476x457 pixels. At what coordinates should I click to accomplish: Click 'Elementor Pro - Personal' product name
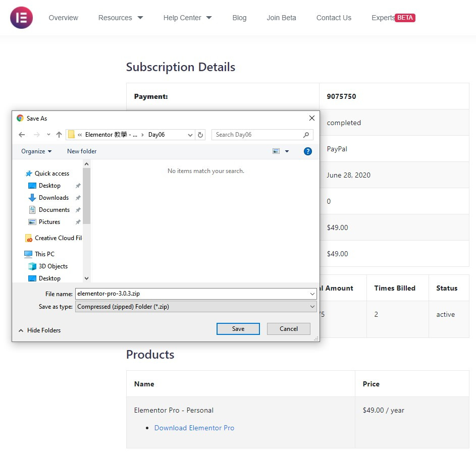point(174,410)
